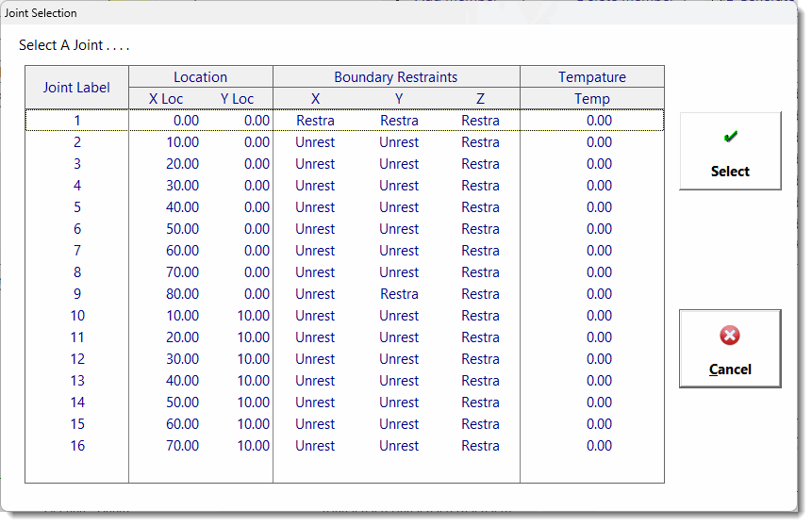Viewport: 812px width, 526px height.
Task: Click X Loc value 80.00 for joint 9
Action: (x=183, y=294)
